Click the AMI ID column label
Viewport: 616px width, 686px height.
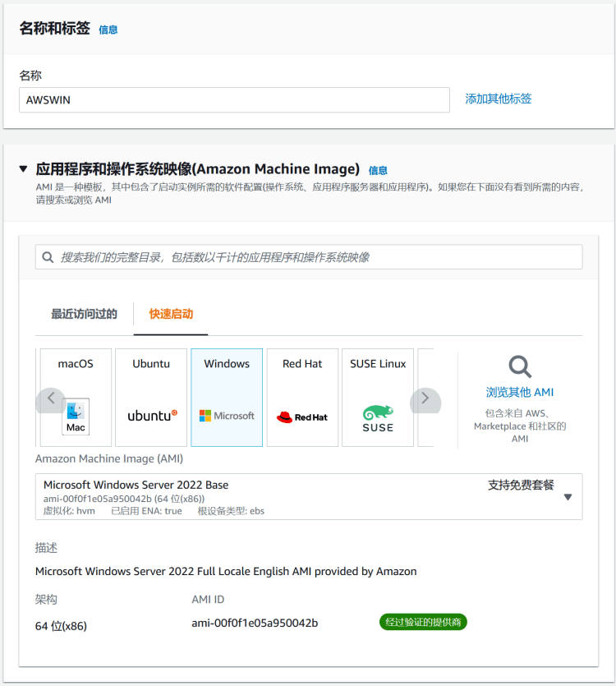[x=208, y=600]
